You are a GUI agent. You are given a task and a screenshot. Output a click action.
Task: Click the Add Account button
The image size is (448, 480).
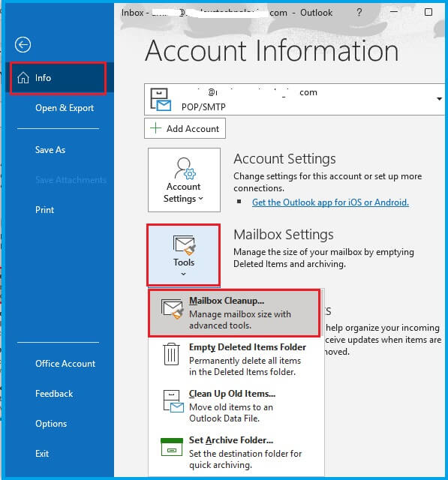[x=185, y=128]
